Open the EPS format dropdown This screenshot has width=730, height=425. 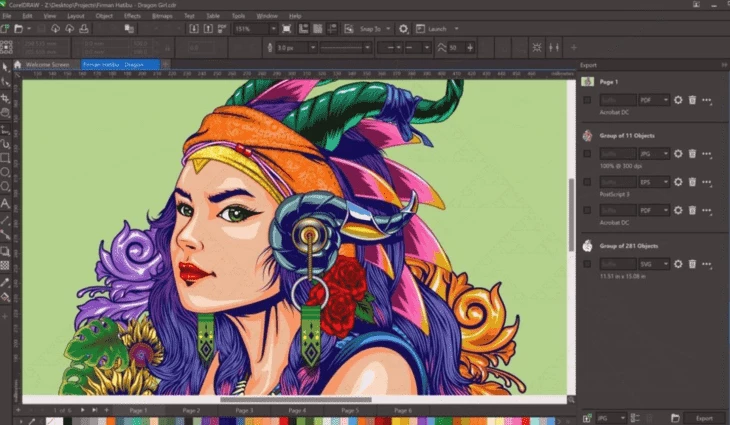pos(654,182)
